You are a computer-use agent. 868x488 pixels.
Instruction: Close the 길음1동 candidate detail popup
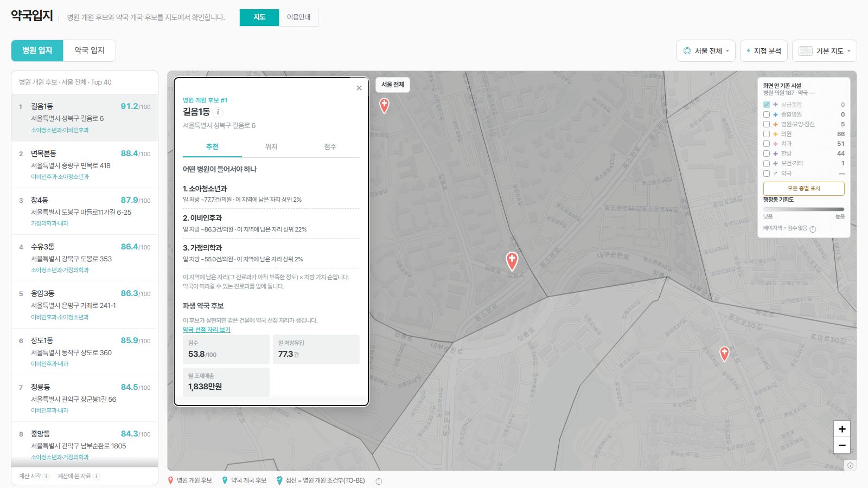pos(359,88)
